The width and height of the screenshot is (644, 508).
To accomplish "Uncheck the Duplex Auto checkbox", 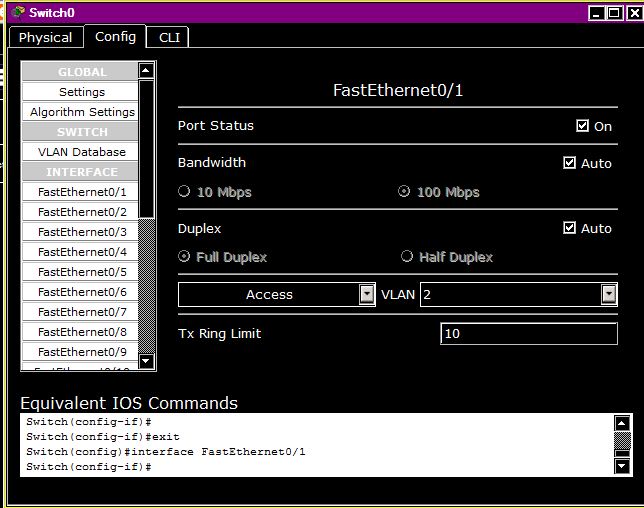I will click(569, 228).
